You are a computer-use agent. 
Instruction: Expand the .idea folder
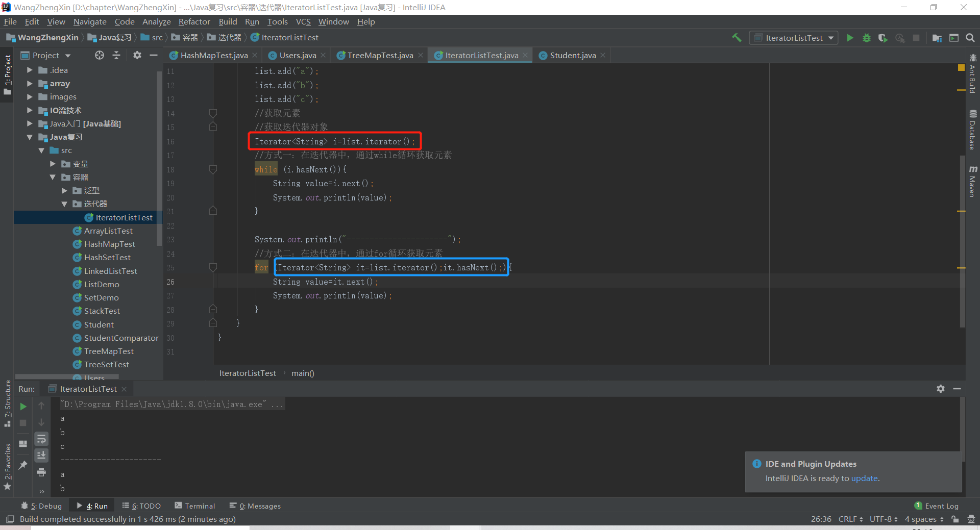(x=30, y=70)
